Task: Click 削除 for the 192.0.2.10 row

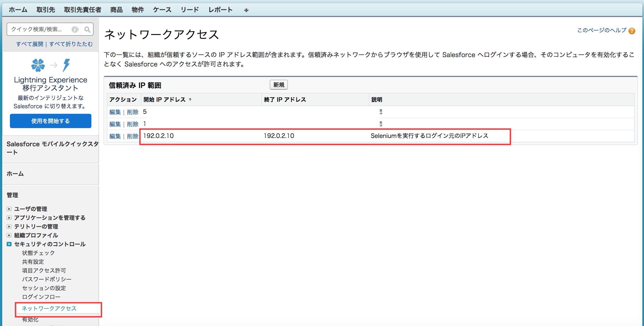Action: click(x=133, y=136)
